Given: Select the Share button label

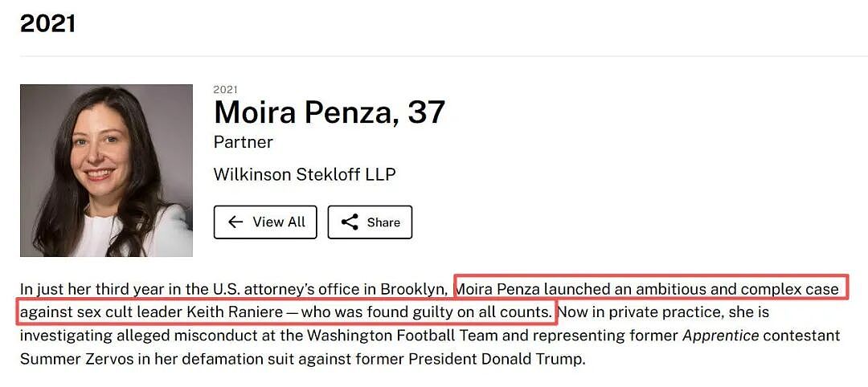Looking at the screenshot, I should [383, 222].
